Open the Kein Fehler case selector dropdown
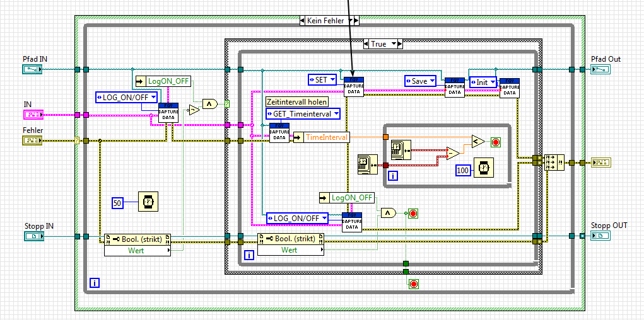Screen dimensions: 644x320 350,21
